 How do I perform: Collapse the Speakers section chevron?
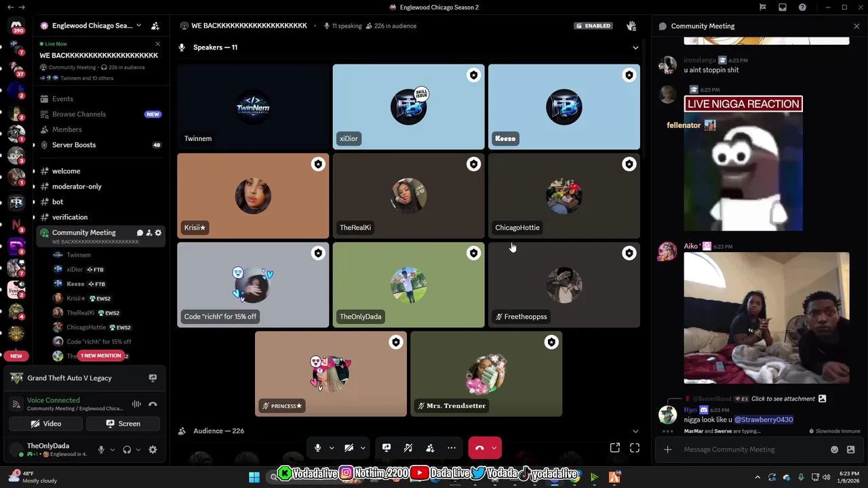click(635, 47)
